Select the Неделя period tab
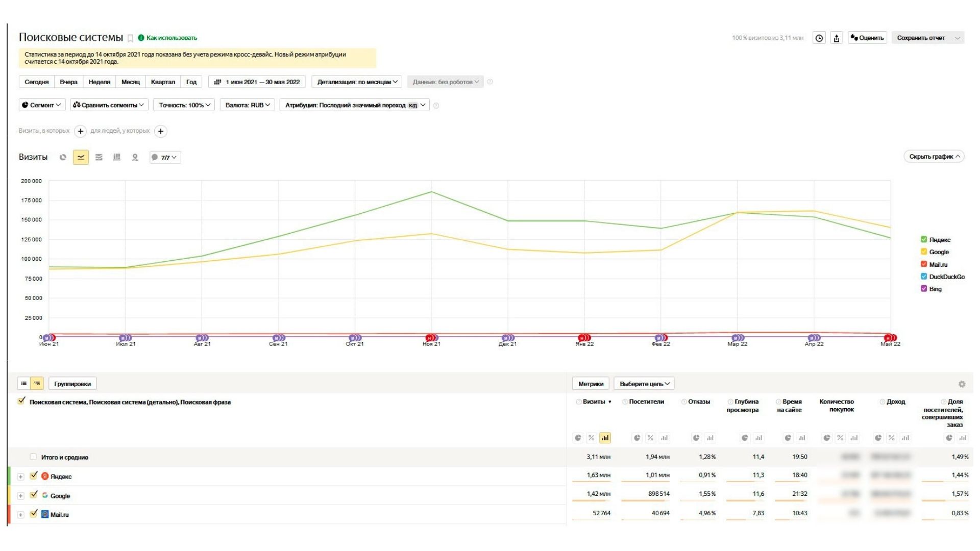The image size is (980, 551). 99,82
